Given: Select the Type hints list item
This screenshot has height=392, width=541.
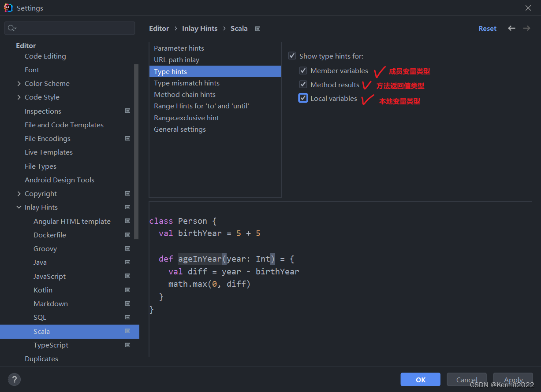Looking at the screenshot, I should coord(215,71).
